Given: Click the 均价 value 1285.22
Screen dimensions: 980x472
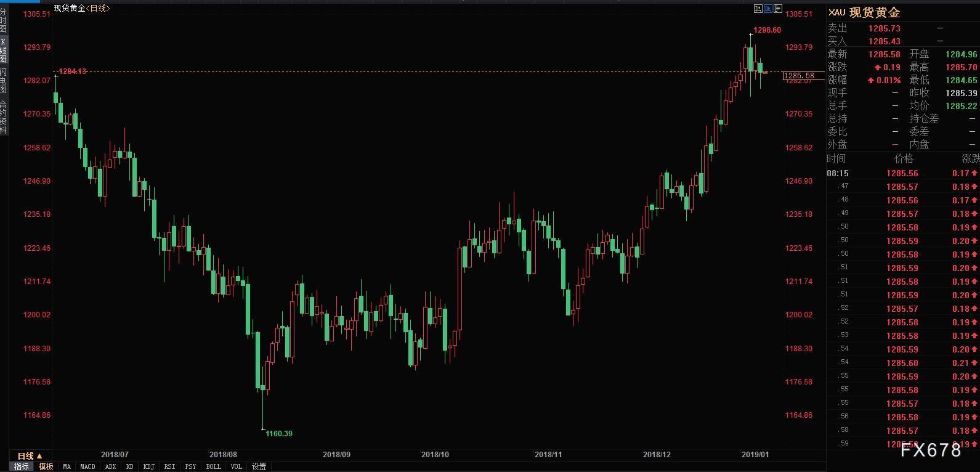Looking at the screenshot, I should pos(962,106).
